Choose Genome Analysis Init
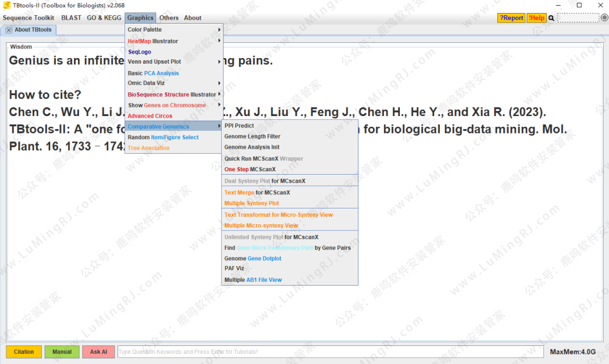Screen dimensions: 609x364 click(x=290, y=147)
